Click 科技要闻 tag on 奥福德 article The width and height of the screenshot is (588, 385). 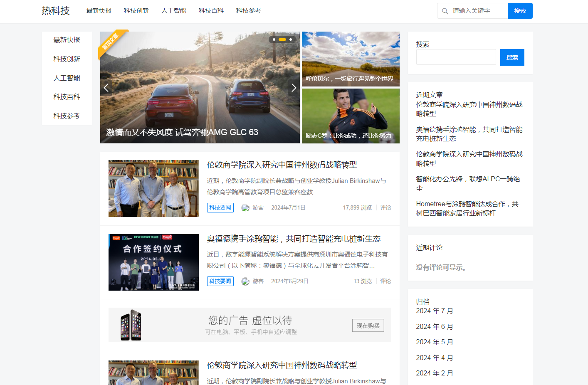click(x=220, y=281)
